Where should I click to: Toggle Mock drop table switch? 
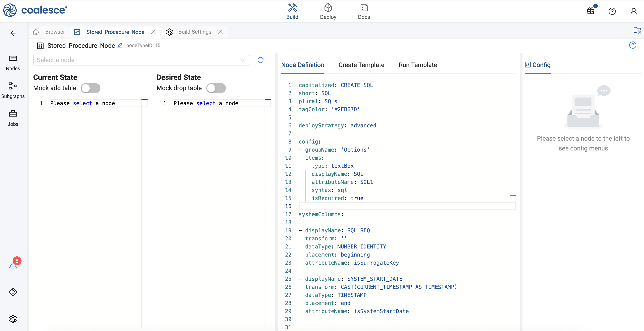216,88
